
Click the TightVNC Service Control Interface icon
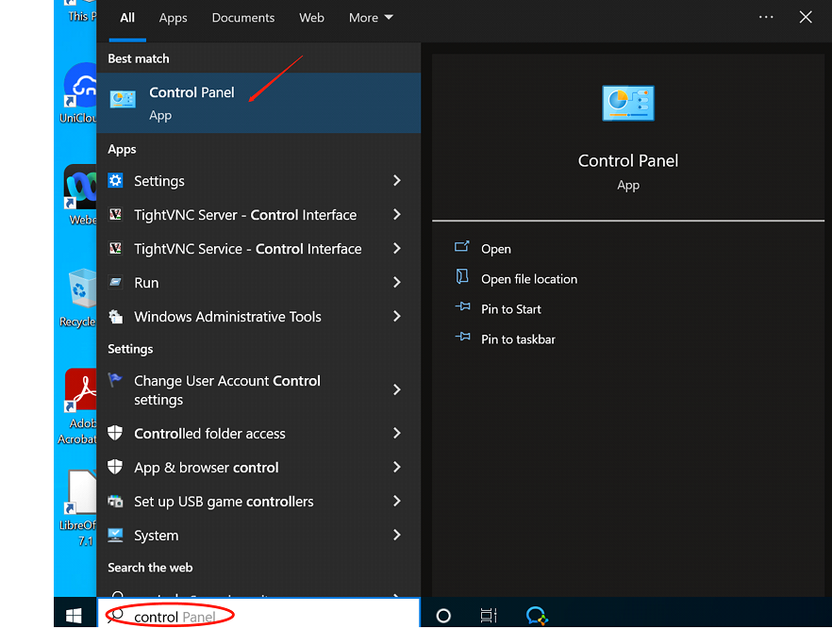tap(115, 248)
